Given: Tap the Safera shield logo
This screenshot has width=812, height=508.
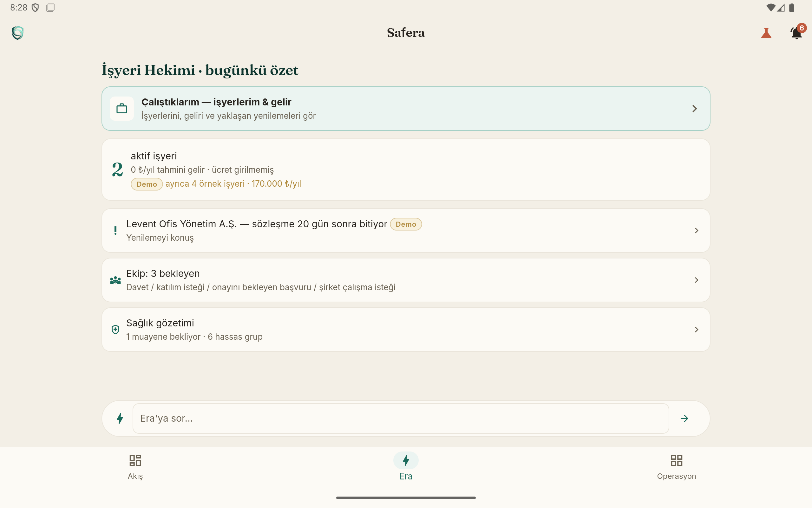Looking at the screenshot, I should coord(17,33).
